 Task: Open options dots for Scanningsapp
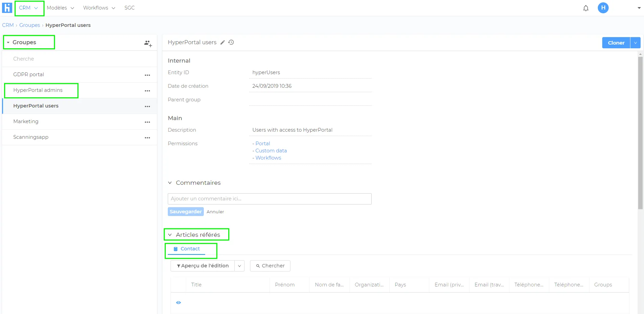click(x=147, y=138)
